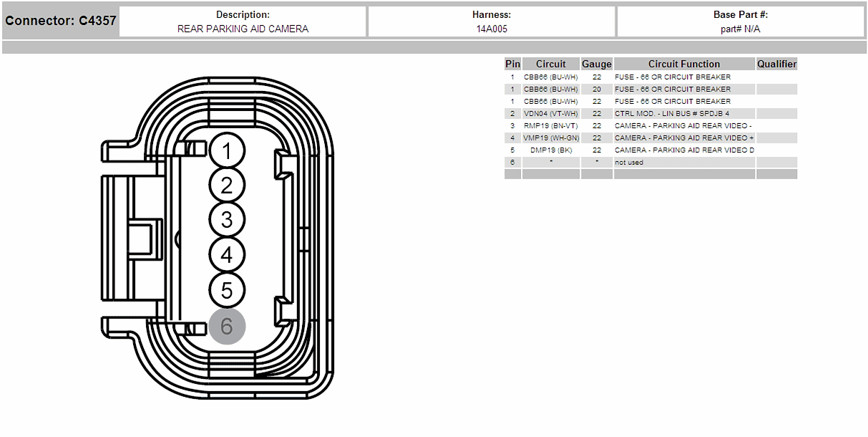
Task: Select the DMP19 (BK) circuit row
Action: (x=650, y=150)
